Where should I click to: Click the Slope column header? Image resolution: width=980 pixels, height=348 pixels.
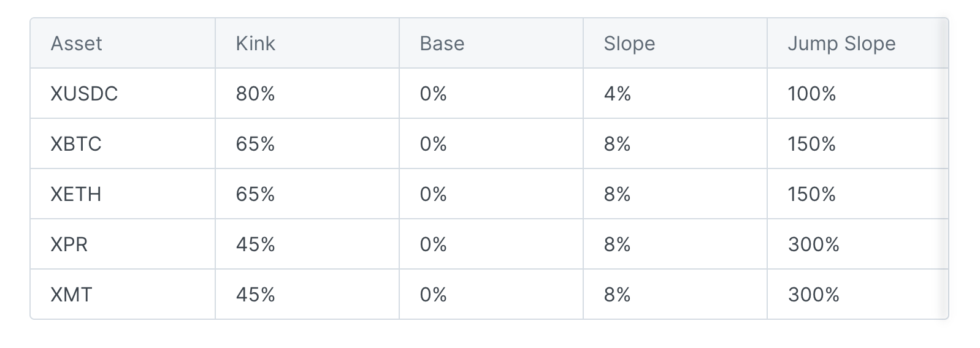629,43
